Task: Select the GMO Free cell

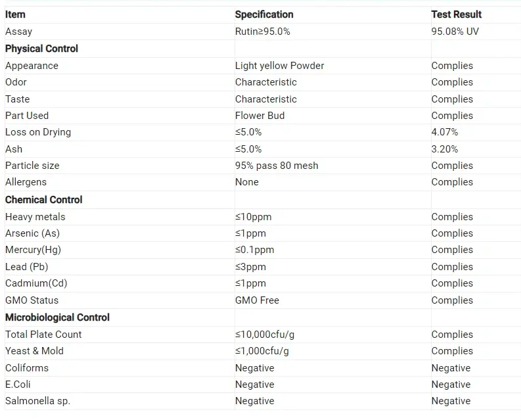Action: [257, 300]
